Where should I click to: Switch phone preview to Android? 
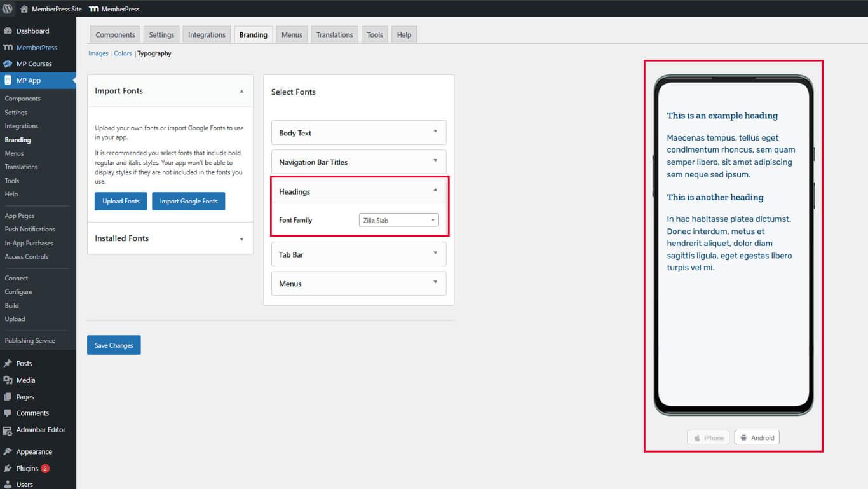click(x=756, y=437)
